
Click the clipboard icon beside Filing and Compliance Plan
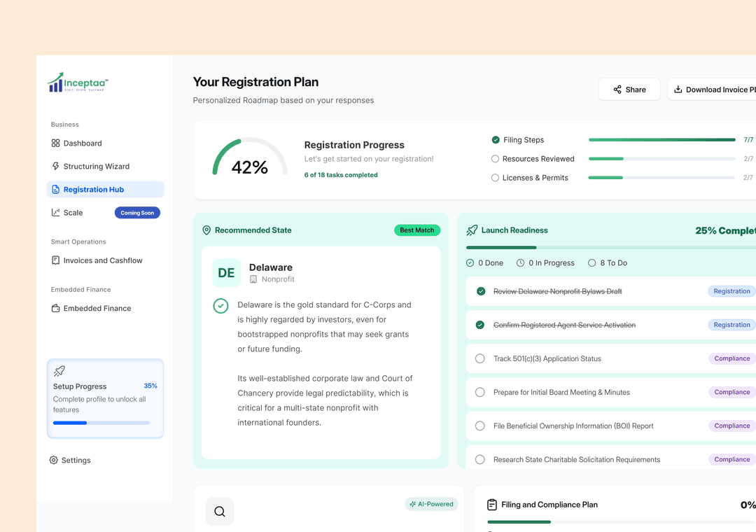point(492,505)
